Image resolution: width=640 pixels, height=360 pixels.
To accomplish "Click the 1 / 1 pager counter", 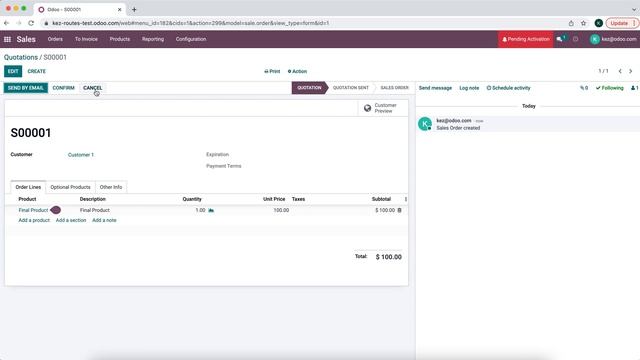I will click(x=603, y=71).
